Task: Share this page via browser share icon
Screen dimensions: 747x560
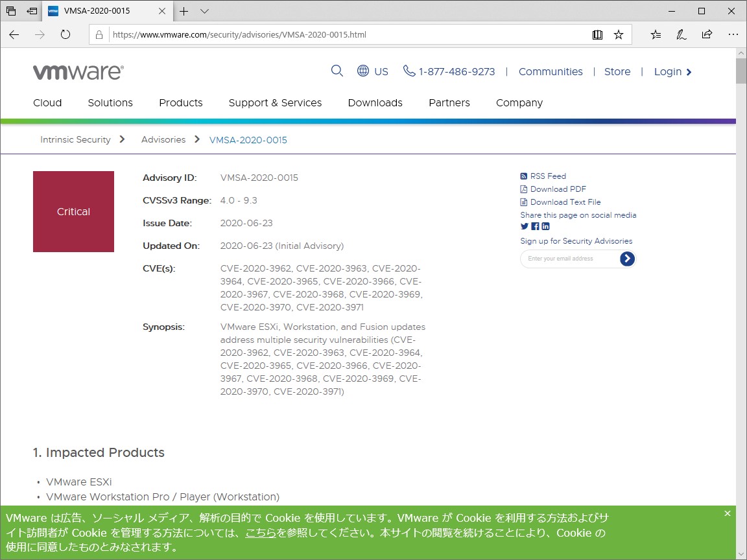Action: pos(707,35)
